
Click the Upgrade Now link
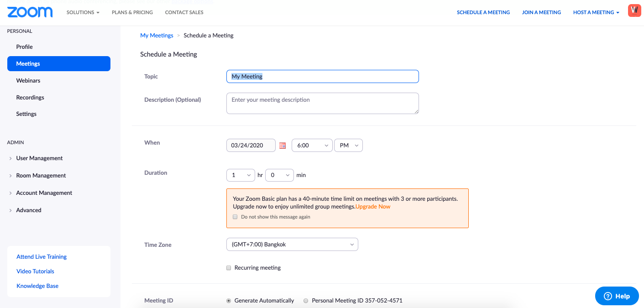coord(373,207)
